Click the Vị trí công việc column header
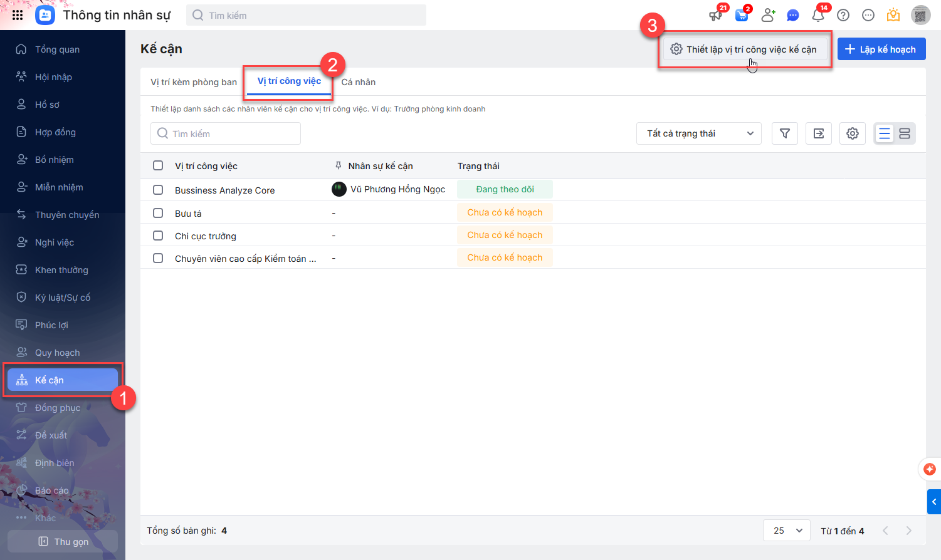The image size is (941, 560). pyautogui.click(x=206, y=166)
